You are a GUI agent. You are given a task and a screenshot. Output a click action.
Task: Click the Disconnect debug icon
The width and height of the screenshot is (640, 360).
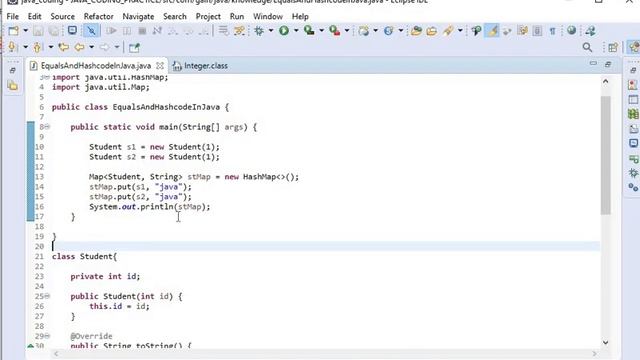(x=157, y=31)
